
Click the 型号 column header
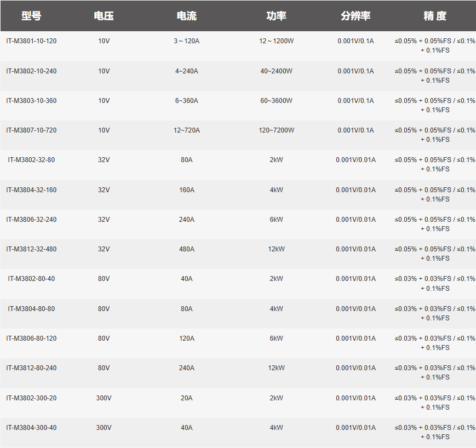31,16
